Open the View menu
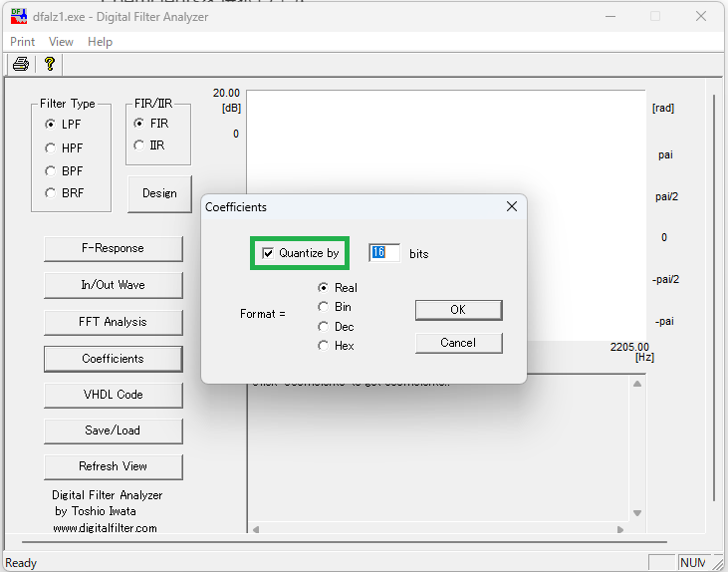Viewport: 728px width, 572px height. click(x=61, y=42)
